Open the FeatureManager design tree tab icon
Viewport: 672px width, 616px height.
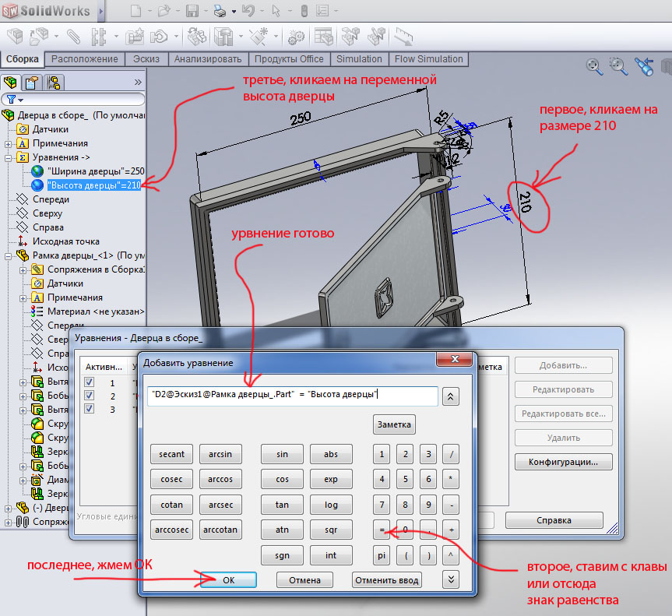[11, 83]
